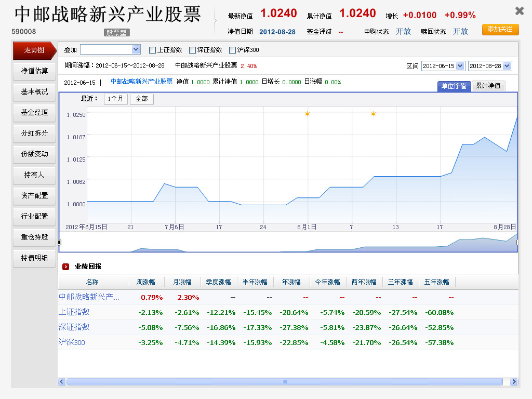Click the 两年涨幅 column header
Viewport: 532px width, 399px height.
[x=364, y=282]
